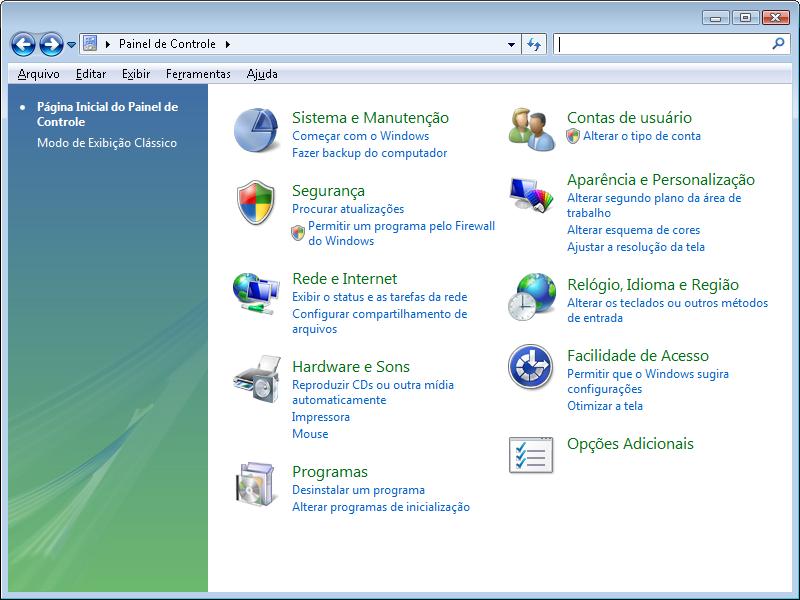Click the refresh button beside address bar
The width and height of the screenshot is (800, 600).
(x=534, y=44)
